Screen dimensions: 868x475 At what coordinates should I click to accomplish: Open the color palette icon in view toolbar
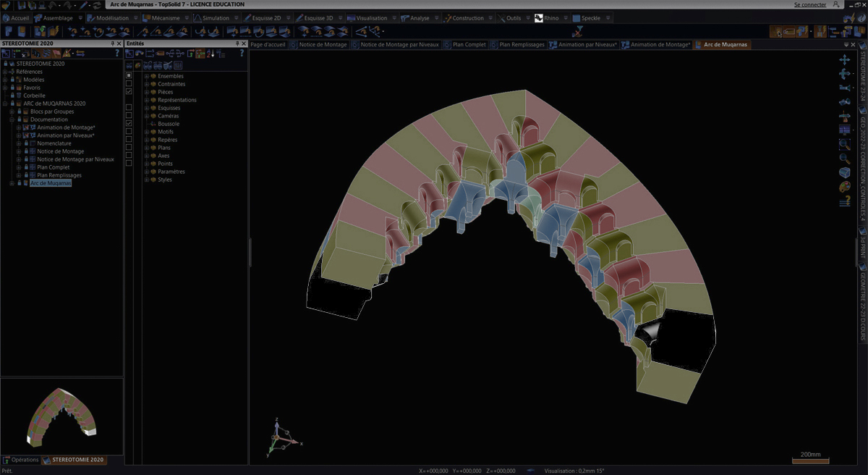click(x=844, y=187)
